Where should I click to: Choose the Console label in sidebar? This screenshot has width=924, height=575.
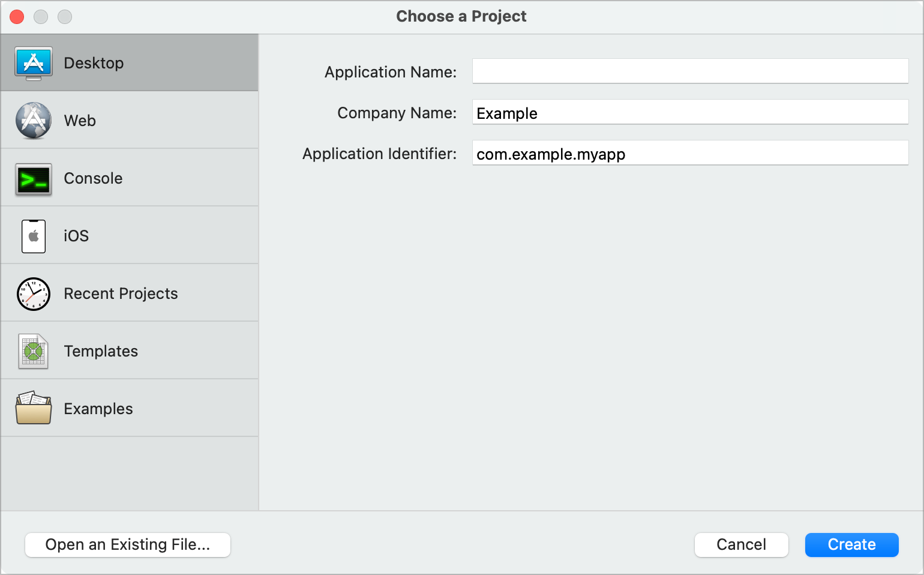click(93, 178)
